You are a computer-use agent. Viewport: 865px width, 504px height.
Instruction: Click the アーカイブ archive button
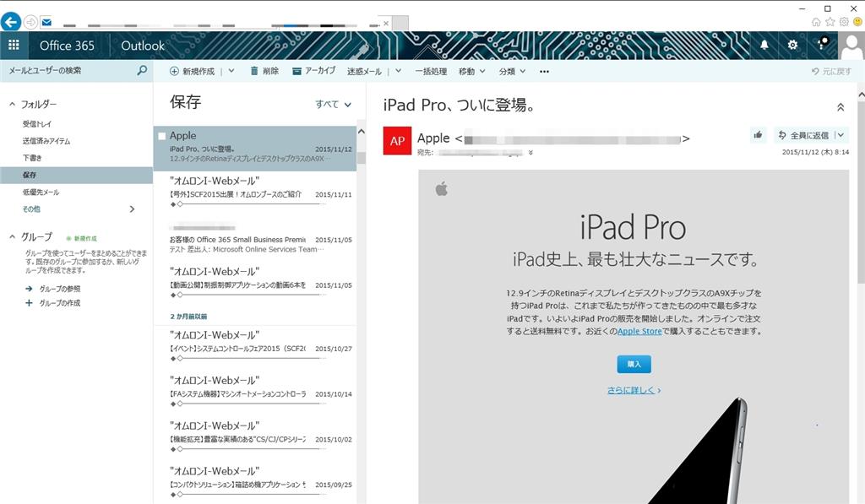click(313, 71)
